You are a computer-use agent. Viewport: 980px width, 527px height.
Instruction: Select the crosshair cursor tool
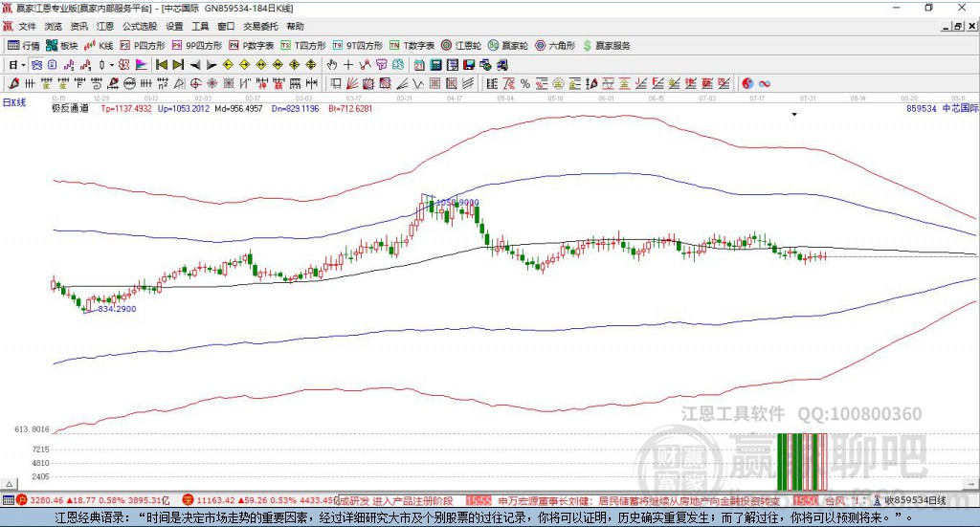click(348, 65)
